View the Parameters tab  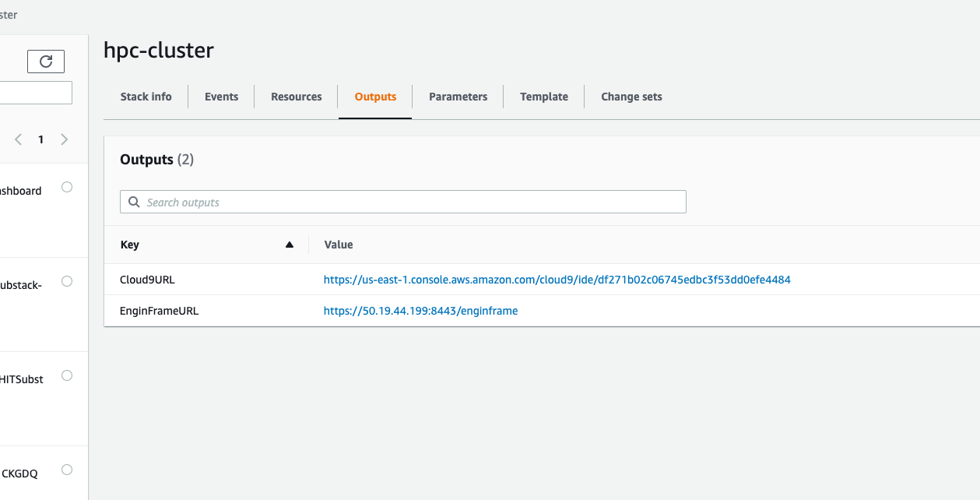point(458,97)
